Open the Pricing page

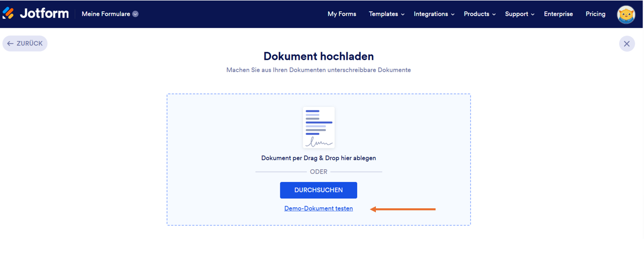click(x=595, y=14)
